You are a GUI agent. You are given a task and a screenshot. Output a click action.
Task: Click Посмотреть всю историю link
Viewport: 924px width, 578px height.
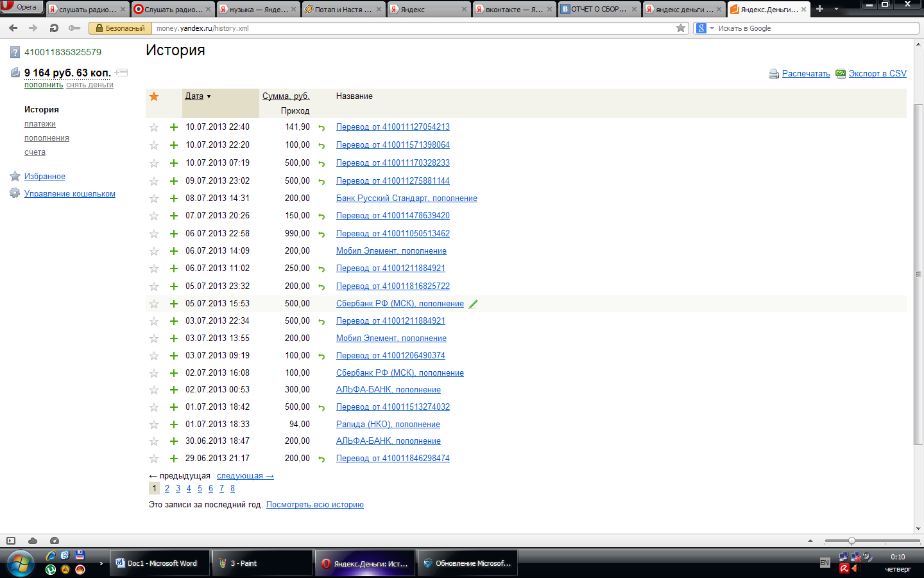[x=315, y=505]
